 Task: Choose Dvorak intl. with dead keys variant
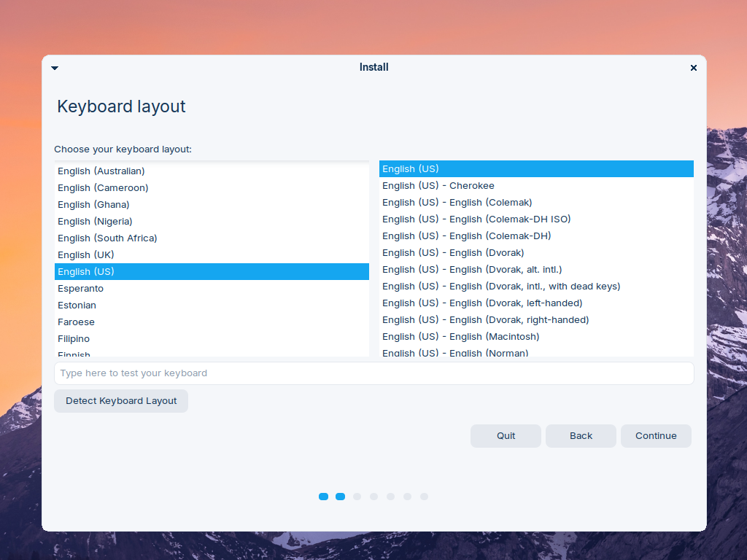click(x=536, y=286)
